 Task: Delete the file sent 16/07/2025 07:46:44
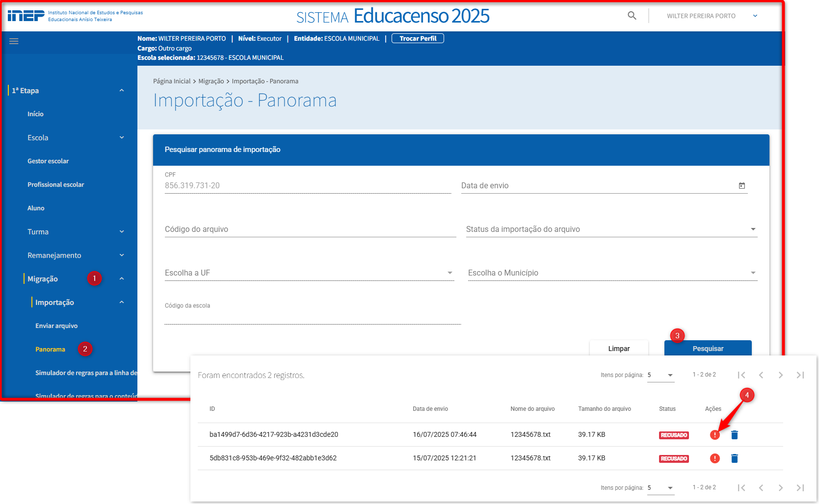[x=735, y=435]
